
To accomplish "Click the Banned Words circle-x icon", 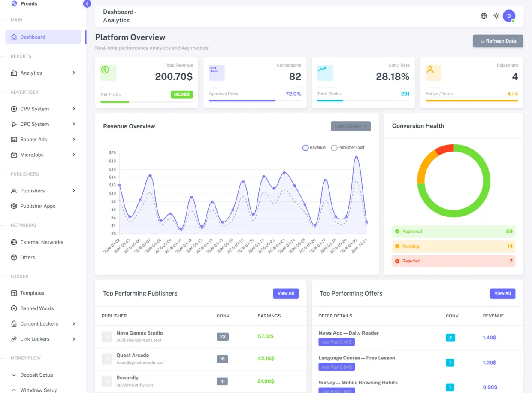I will (14, 308).
